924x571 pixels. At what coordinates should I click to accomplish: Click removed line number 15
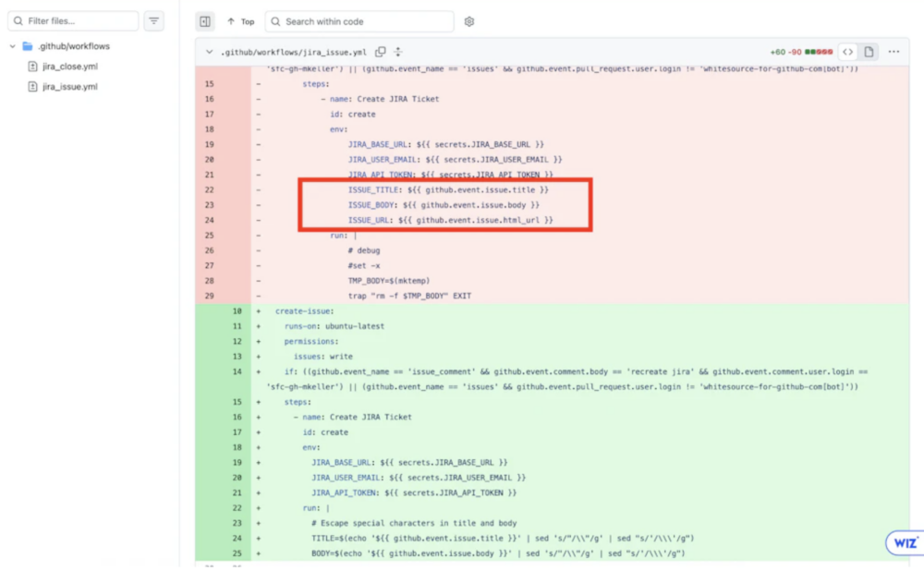click(x=209, y=84)
